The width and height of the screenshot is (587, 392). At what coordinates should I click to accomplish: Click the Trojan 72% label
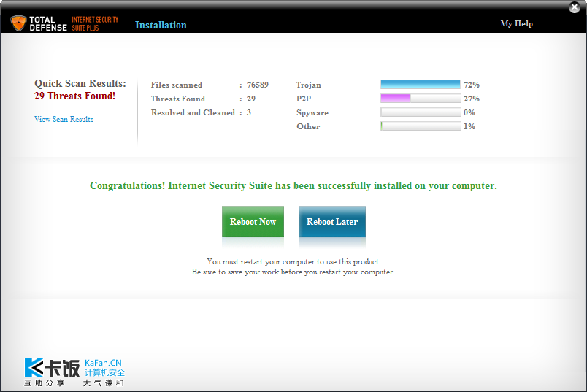coord(472,85)
